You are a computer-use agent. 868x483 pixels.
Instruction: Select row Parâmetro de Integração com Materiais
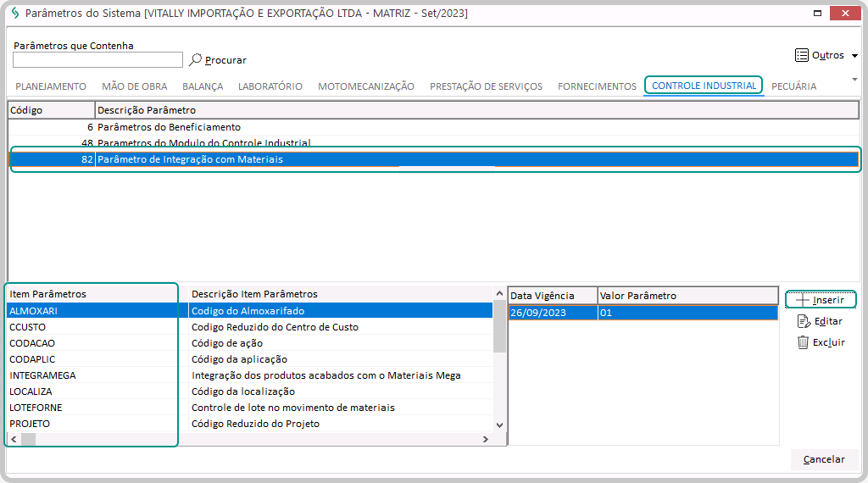point(433,159)
